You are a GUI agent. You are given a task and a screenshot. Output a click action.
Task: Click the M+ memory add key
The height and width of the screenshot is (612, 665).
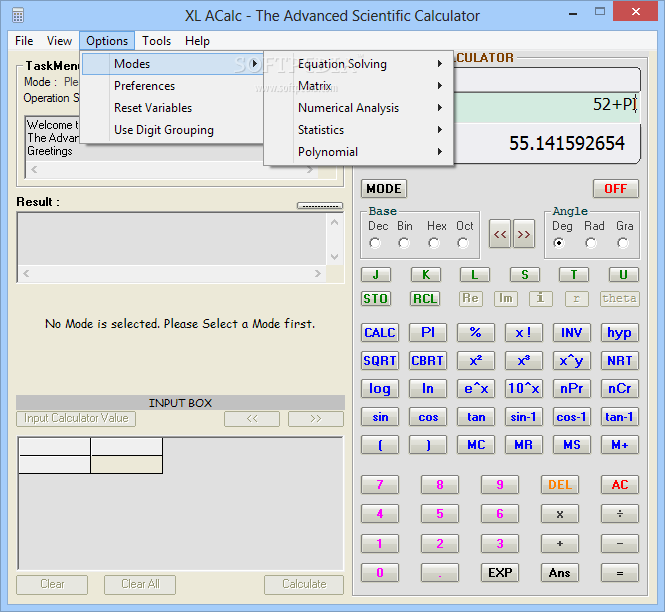pos(620,445)
